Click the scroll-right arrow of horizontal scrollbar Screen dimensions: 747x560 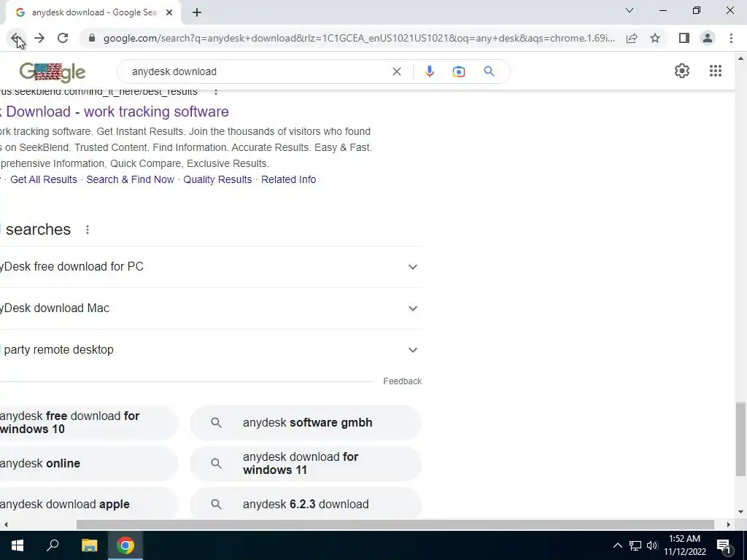(x=729, y=524)
